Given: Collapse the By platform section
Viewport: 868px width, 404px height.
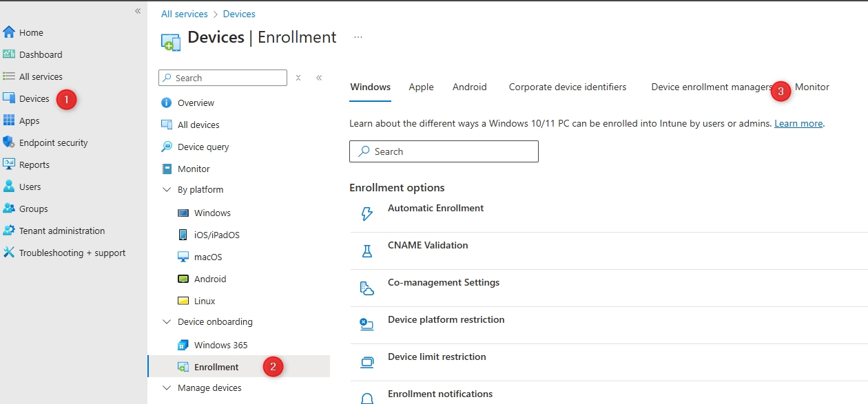Looking at the screenshot, I should click(x=166, y=189).
